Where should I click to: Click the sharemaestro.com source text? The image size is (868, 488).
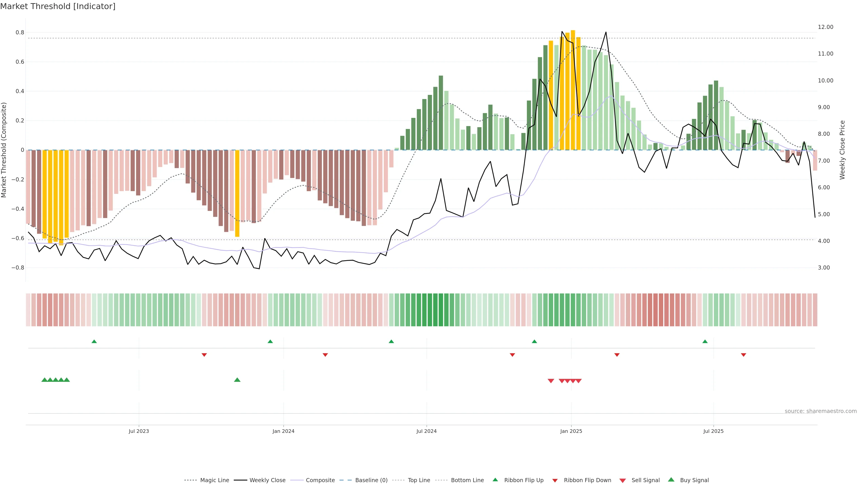[821, 411]
